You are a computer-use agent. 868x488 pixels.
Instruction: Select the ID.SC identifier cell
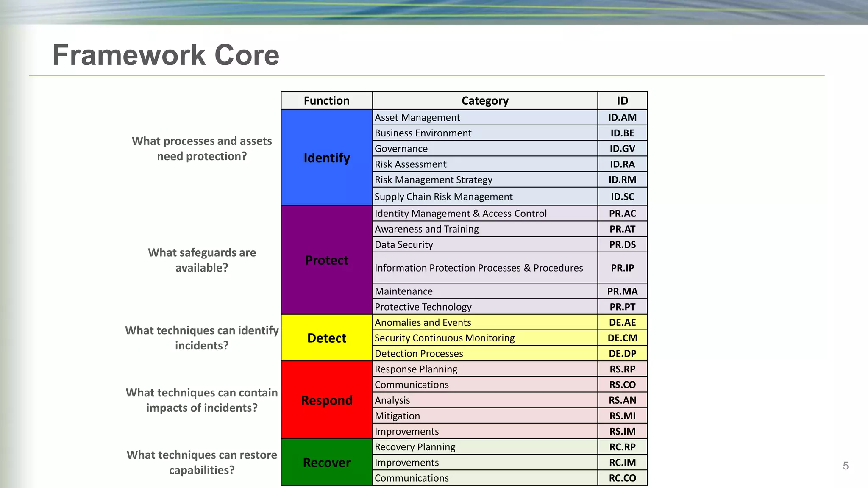623,197
